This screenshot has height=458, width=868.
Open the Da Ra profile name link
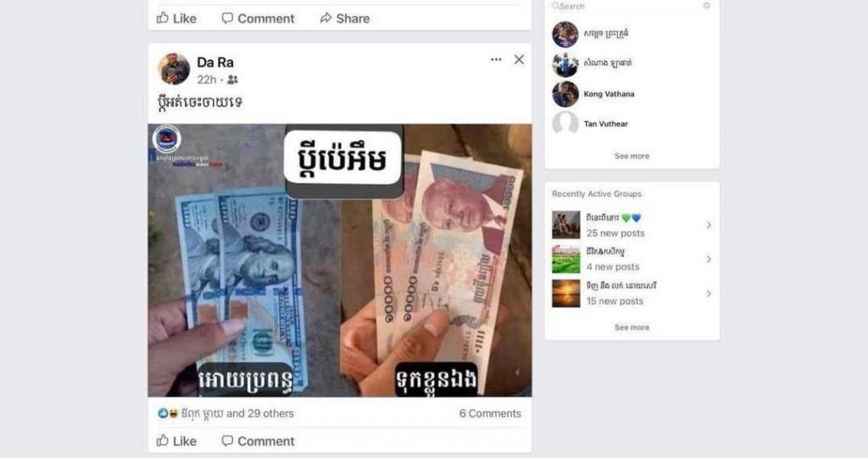[x=215, y=62]
